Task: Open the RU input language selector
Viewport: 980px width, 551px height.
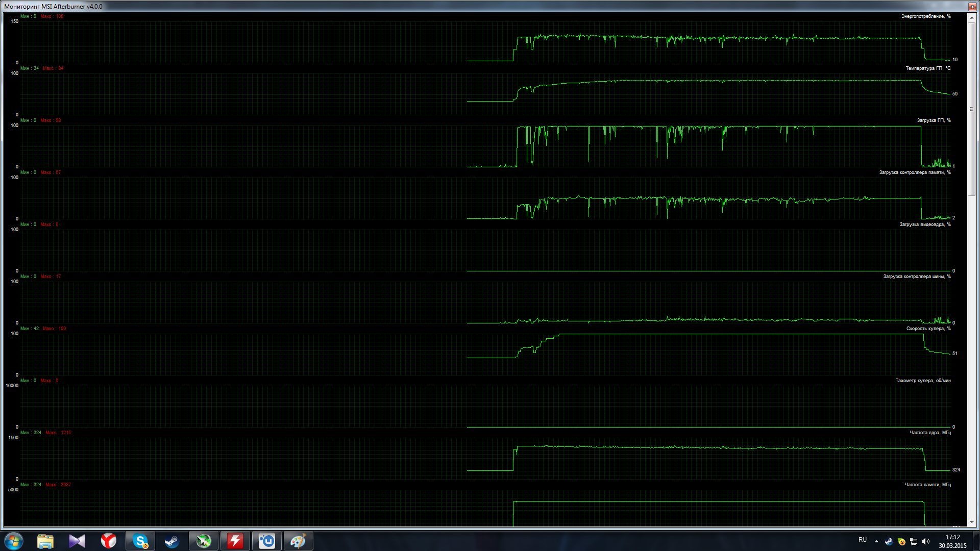Action: coord(863,540)
